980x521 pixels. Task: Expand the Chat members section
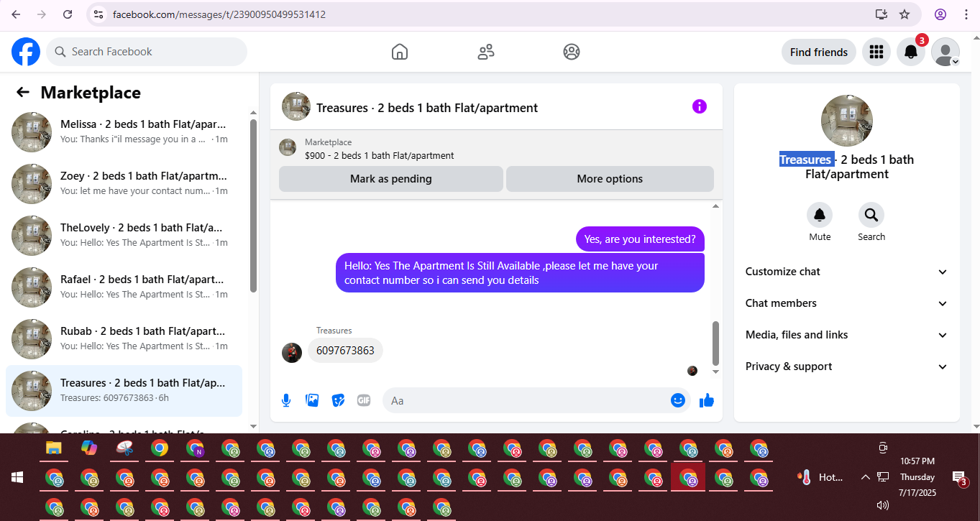tap(847, 303)
